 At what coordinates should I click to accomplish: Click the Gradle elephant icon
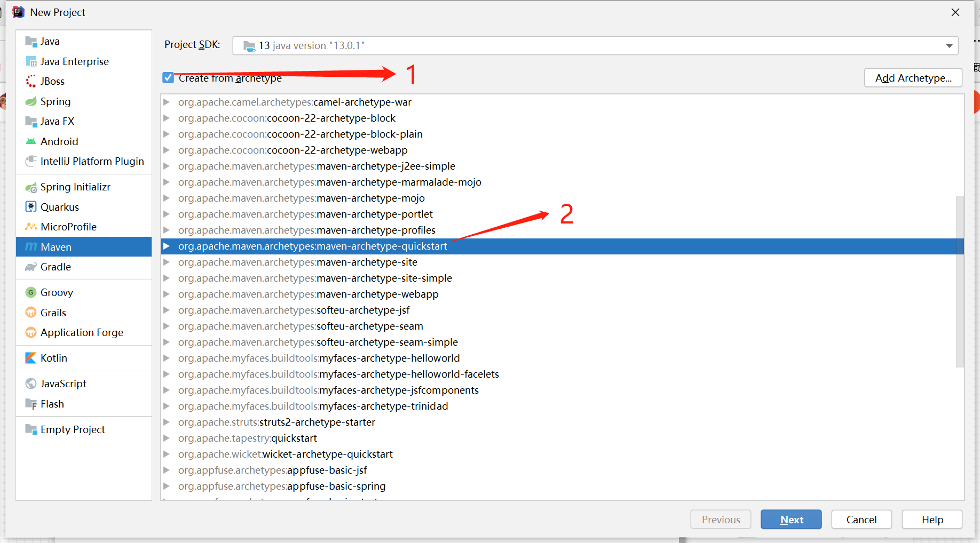[x=31, y=267]
